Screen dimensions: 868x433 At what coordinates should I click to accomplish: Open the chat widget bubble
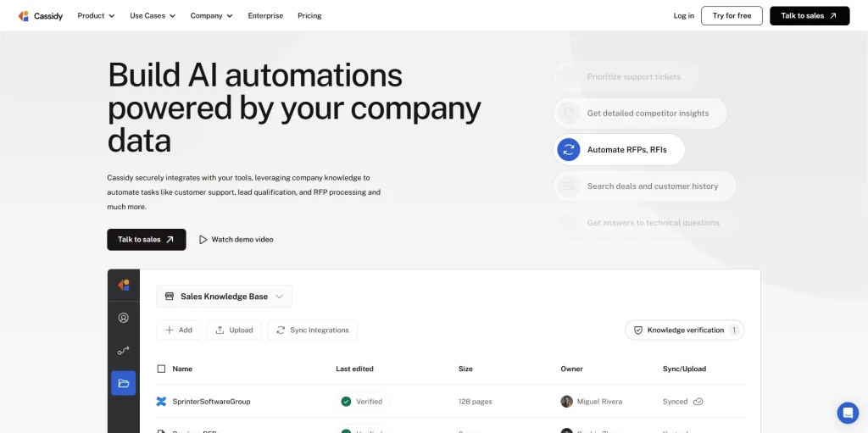click(848, 413)
